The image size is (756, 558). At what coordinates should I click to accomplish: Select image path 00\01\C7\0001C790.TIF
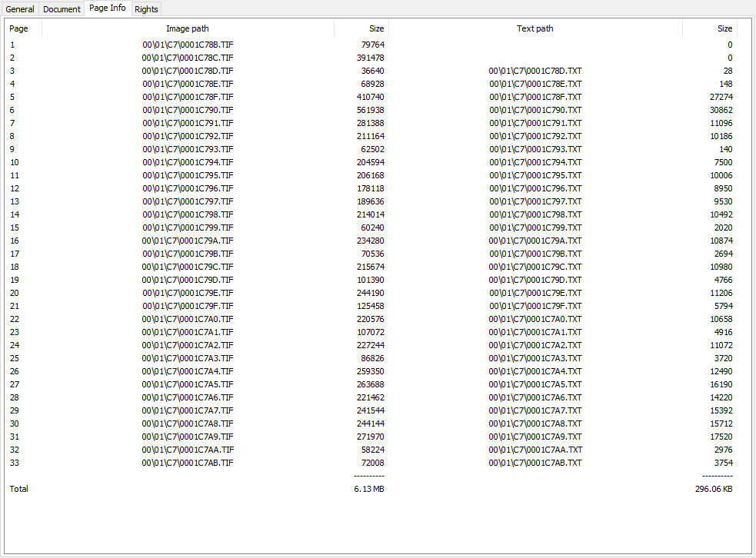[x=188, y=110]
